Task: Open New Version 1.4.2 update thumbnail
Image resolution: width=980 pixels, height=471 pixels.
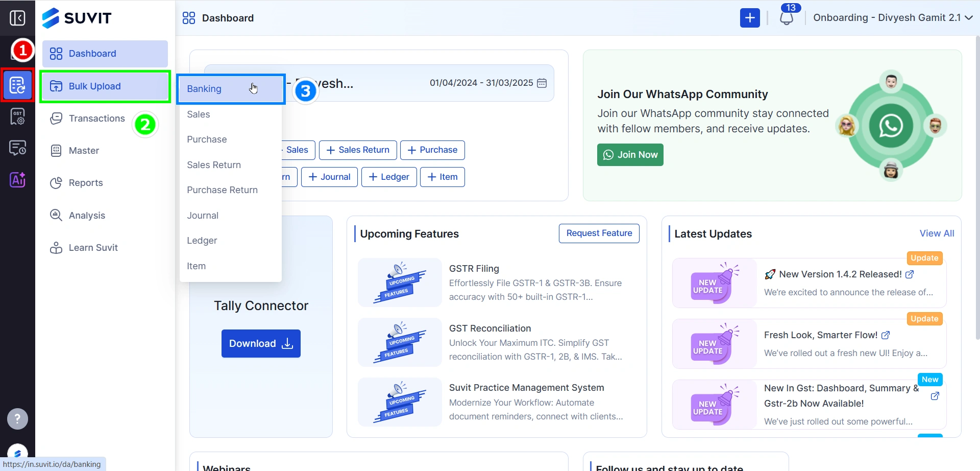Action: [x=715, y=283]
